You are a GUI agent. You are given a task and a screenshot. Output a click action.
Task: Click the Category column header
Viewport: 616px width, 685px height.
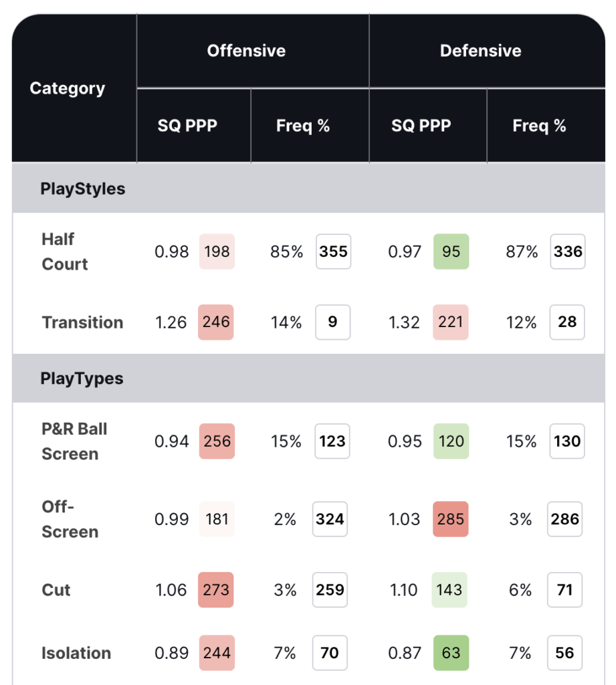pyautogui.click(x=68, y=88)
